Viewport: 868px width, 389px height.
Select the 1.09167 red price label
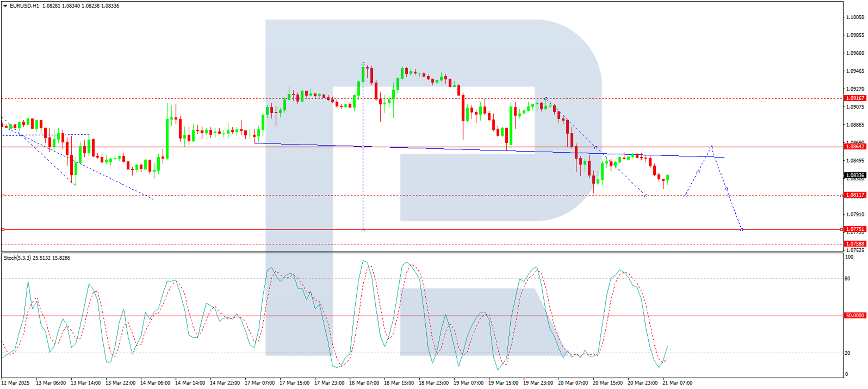pyautogui.click(x=855, y=98)
